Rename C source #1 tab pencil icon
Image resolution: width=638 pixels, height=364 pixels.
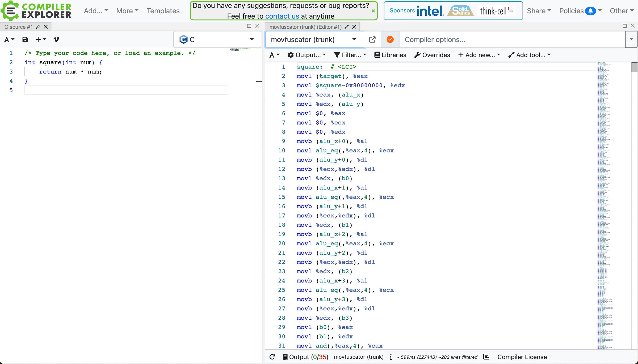[x=38, y=27]
